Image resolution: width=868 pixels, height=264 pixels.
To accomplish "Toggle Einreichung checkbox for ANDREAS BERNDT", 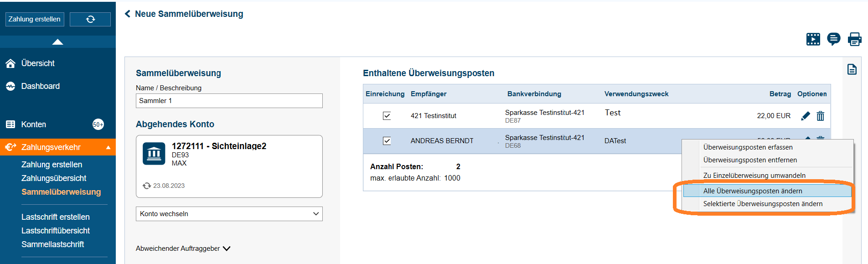I will 387,141.
